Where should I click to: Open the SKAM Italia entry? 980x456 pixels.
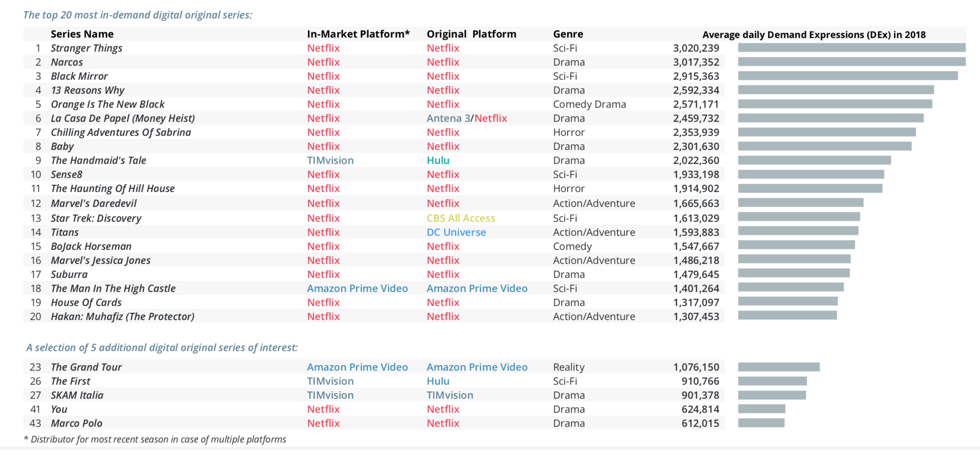(x=77, y=395)
